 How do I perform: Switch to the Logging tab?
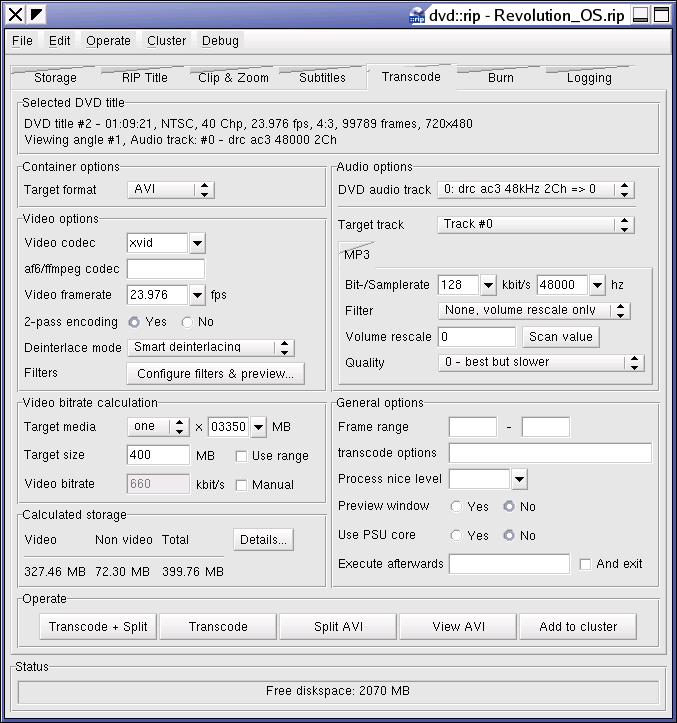589,78
